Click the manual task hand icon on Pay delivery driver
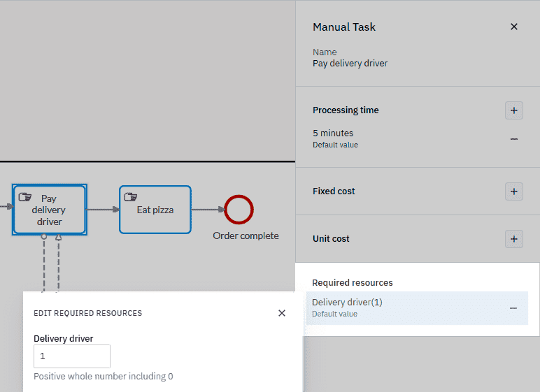540x392 pixels. tap(24, 197)
